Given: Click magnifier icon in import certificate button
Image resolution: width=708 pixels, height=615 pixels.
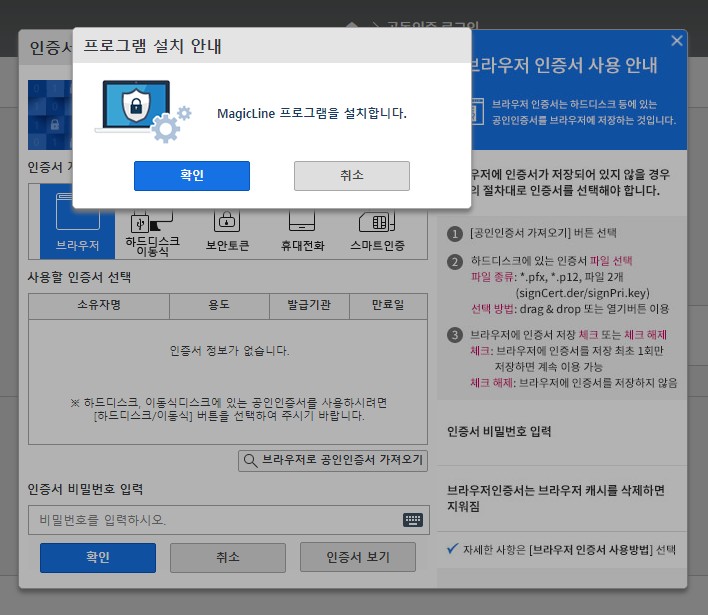Looking at the screenshot, I should (250, 461).
